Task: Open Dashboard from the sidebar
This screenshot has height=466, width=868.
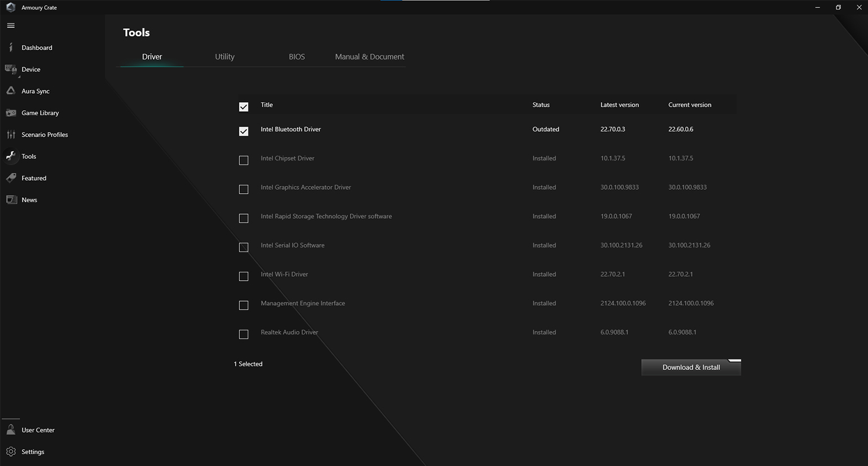Action: click(37, 47)
